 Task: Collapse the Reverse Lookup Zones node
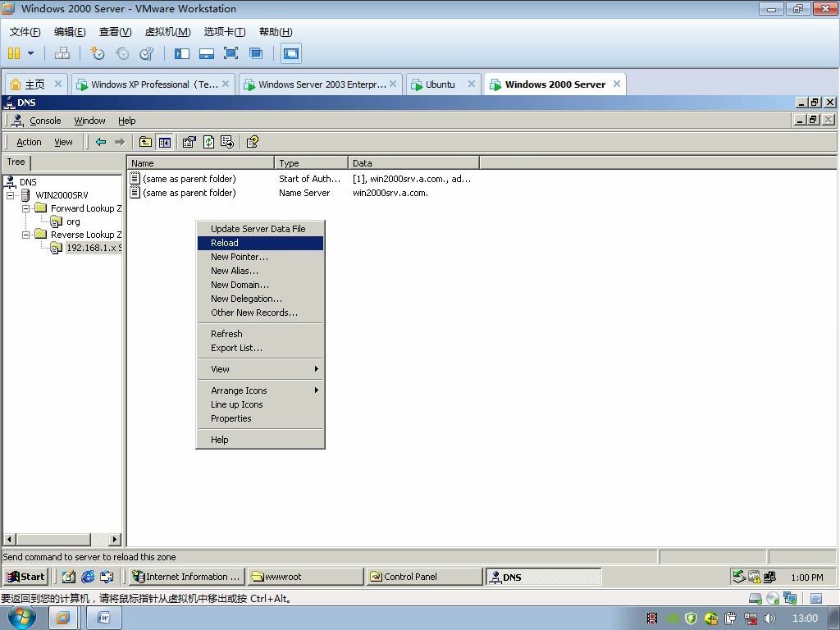point(25,235)
